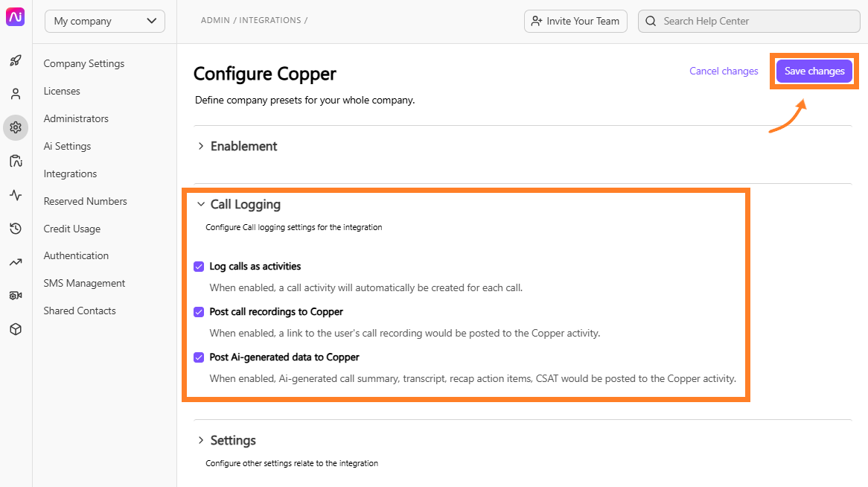Viewport: 868px width, 487px height.
Task: Click the purple Ai app logo
Action: click(16, 16)
